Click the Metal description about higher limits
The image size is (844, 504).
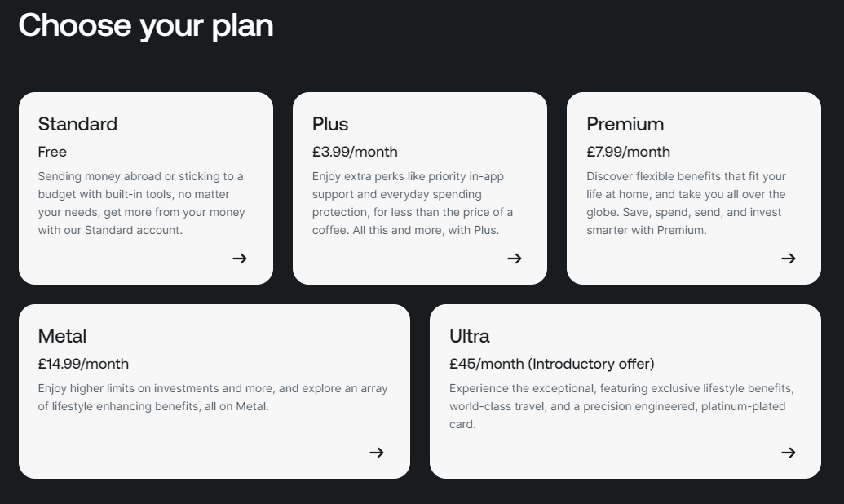point(213,397)
